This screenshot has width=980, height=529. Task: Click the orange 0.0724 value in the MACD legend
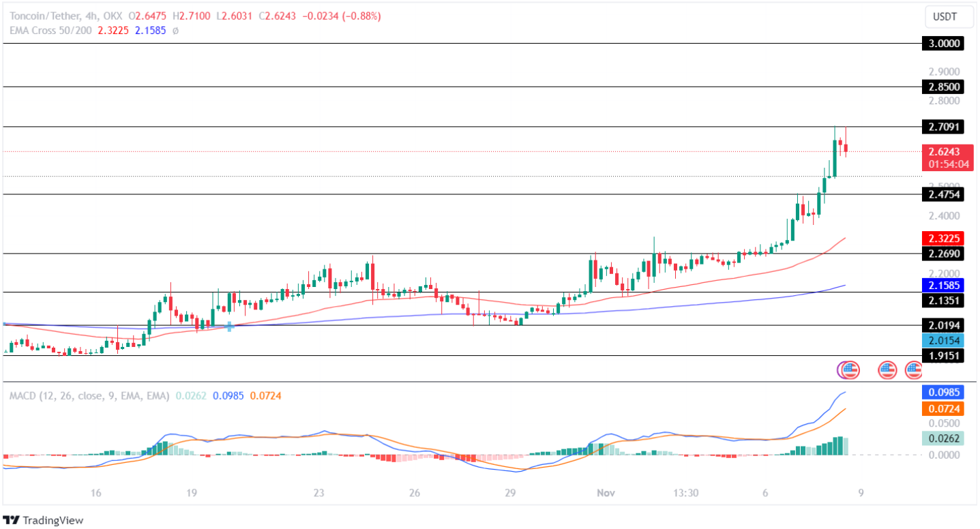click(x=265, y=395)
